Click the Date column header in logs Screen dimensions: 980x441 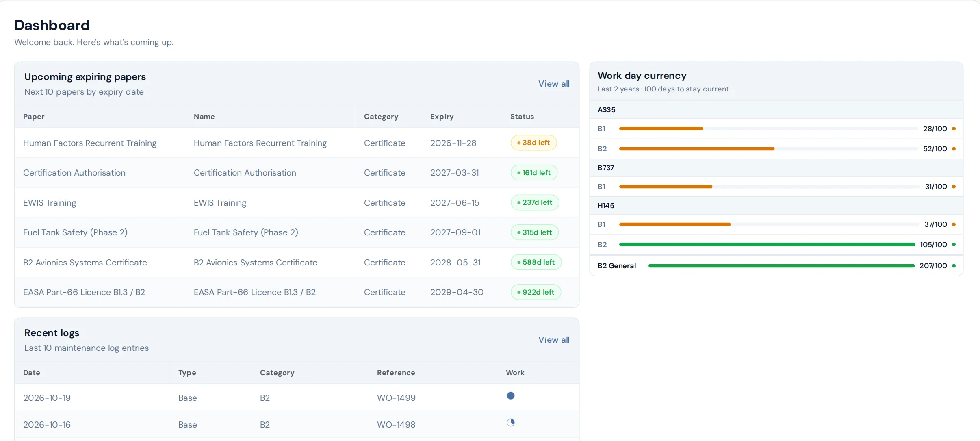tap(32, 373)
